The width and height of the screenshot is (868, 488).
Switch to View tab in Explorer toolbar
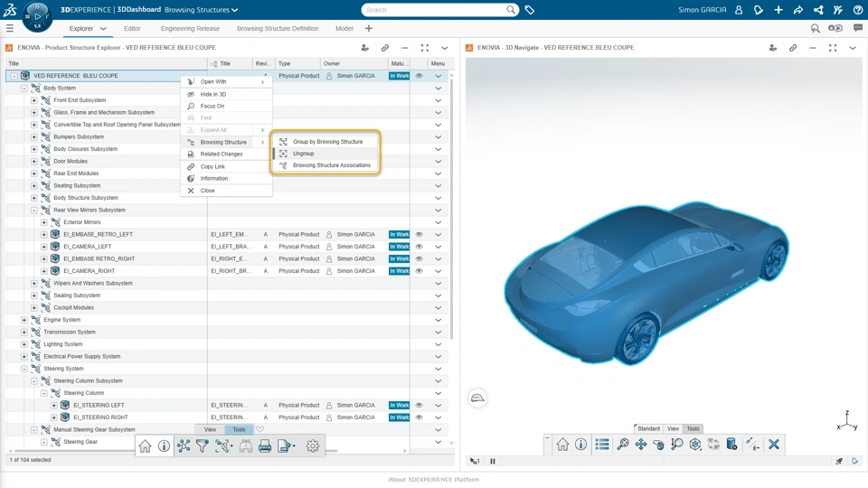(211, 429)
